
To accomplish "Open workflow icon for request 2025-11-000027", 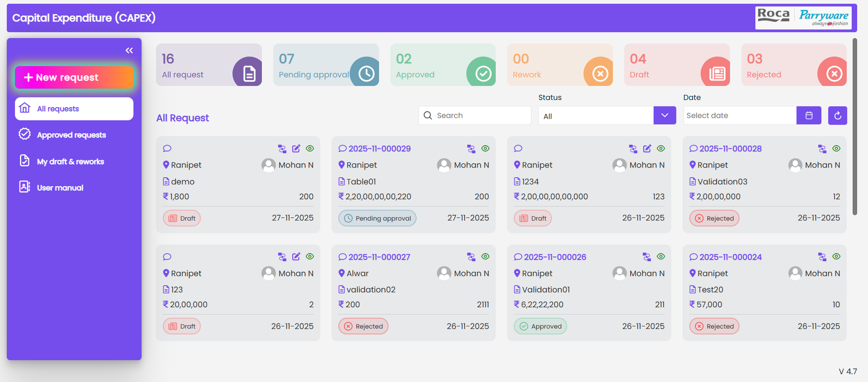I will point(471,257).
